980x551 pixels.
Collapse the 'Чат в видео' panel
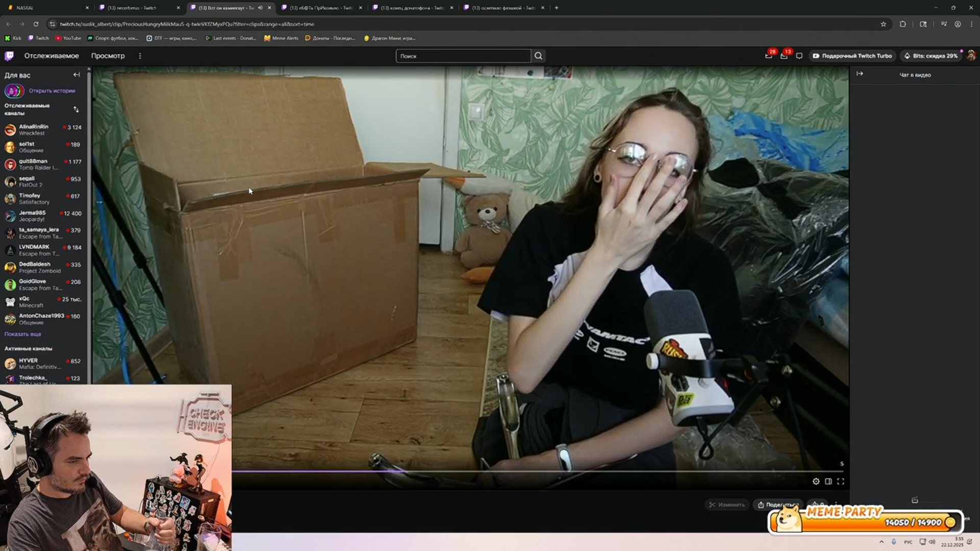860,74
